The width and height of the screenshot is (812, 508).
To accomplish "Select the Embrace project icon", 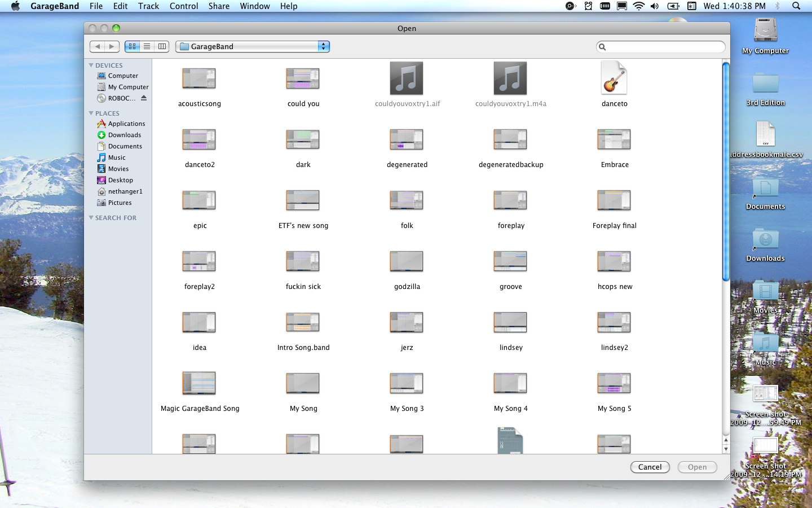I will click(x=614, y=139).
